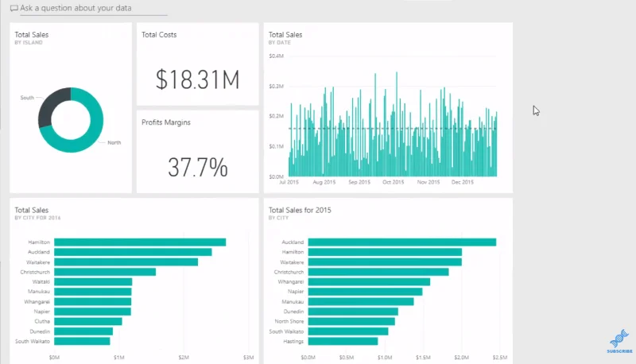This screenshot has width=636, height=364.
Task: Click the 'Dec 2015' axis label
Action: [463, 183]
